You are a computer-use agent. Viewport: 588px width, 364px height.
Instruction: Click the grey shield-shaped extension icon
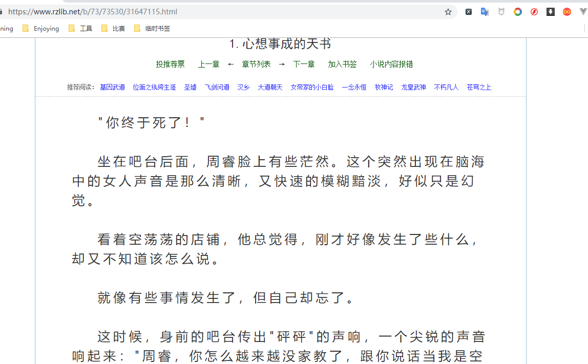(x=501, y=12)
